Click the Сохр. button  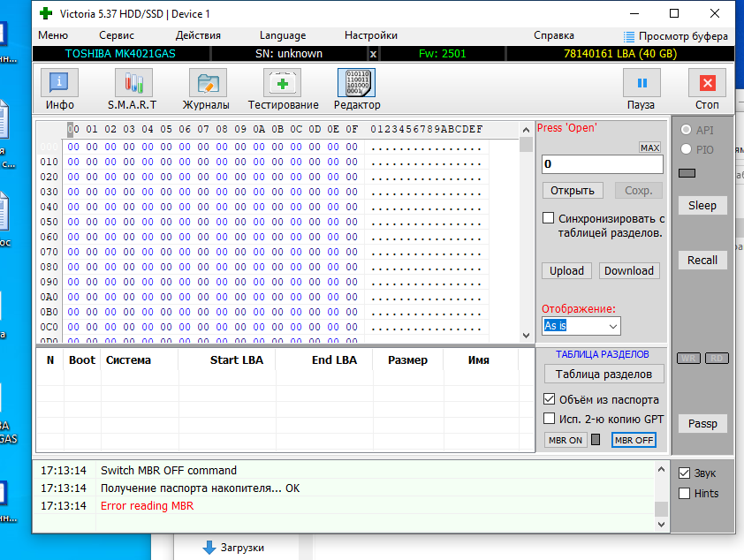coord(639,191)
